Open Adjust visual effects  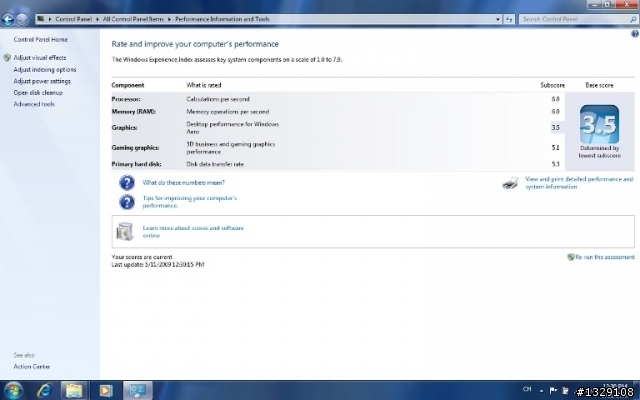[x=40, y=58]
